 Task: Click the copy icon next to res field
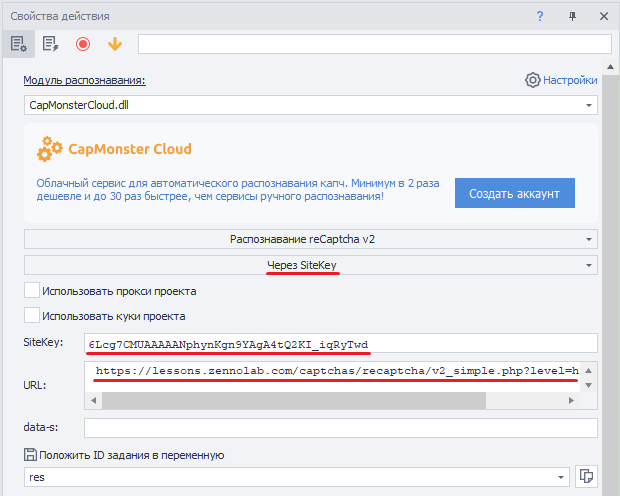(x=588, y=476)
